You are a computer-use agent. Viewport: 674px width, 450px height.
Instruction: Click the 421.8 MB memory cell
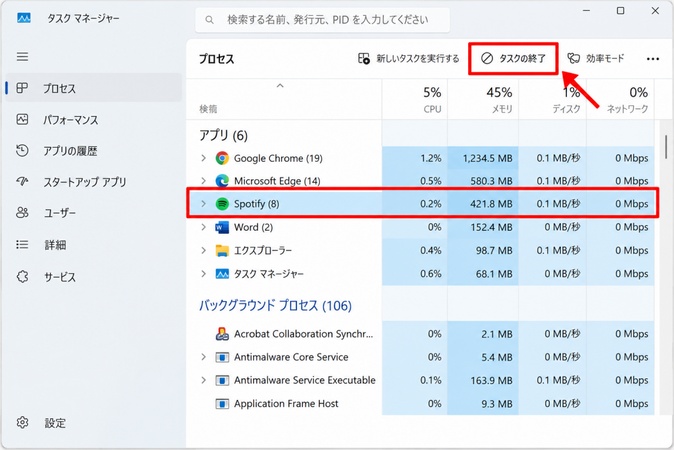point(483,204)
